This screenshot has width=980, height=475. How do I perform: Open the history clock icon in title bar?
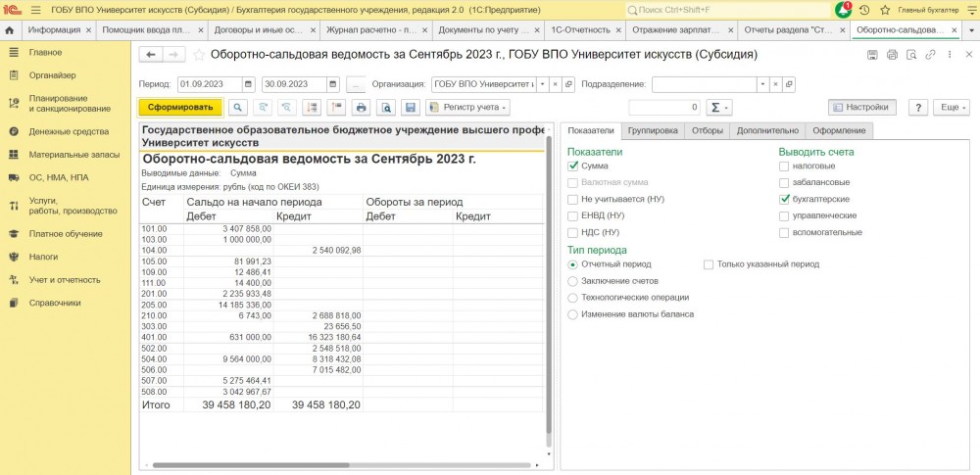tap(863, 9)
